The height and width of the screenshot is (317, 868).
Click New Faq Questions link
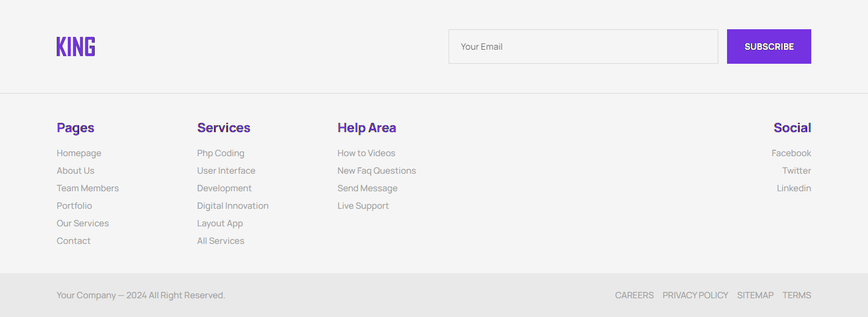coord(377,171)
